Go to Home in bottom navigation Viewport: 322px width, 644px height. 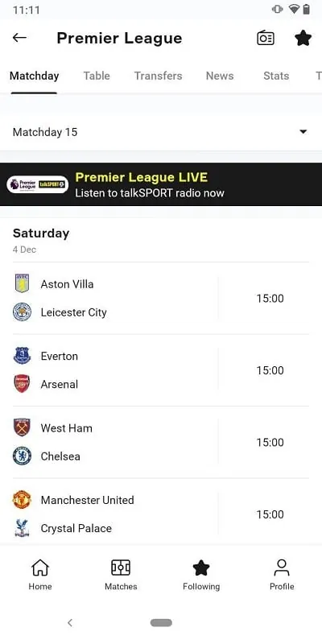[40, 574]
